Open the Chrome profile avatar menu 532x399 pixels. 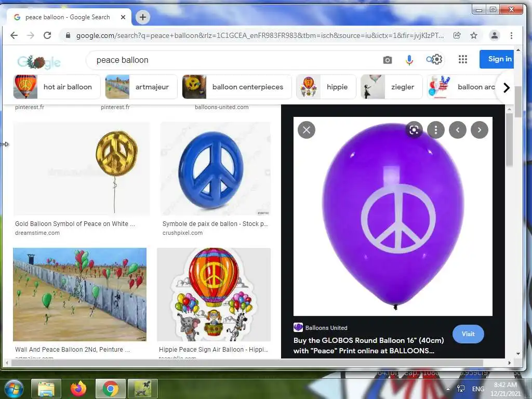coord(495,35)
